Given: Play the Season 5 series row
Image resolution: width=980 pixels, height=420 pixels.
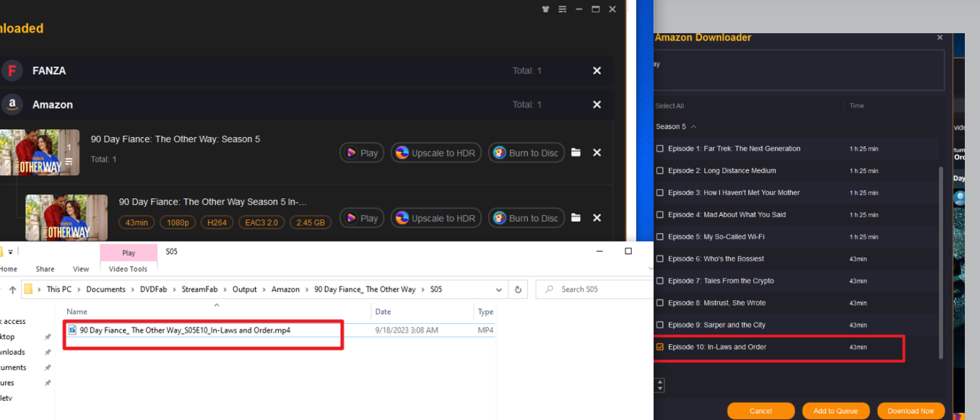Looking at the screenshot, I should [362, 153].
